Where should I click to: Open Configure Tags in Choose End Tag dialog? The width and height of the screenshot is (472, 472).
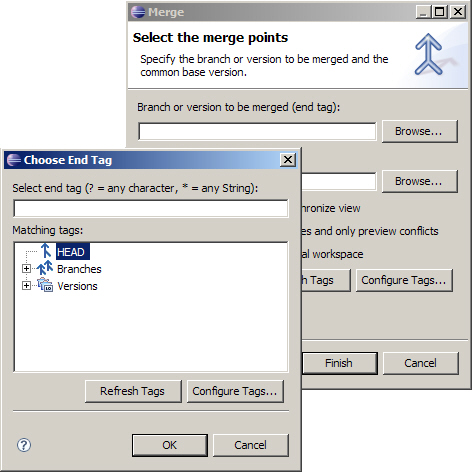click(x=235, y=391)
